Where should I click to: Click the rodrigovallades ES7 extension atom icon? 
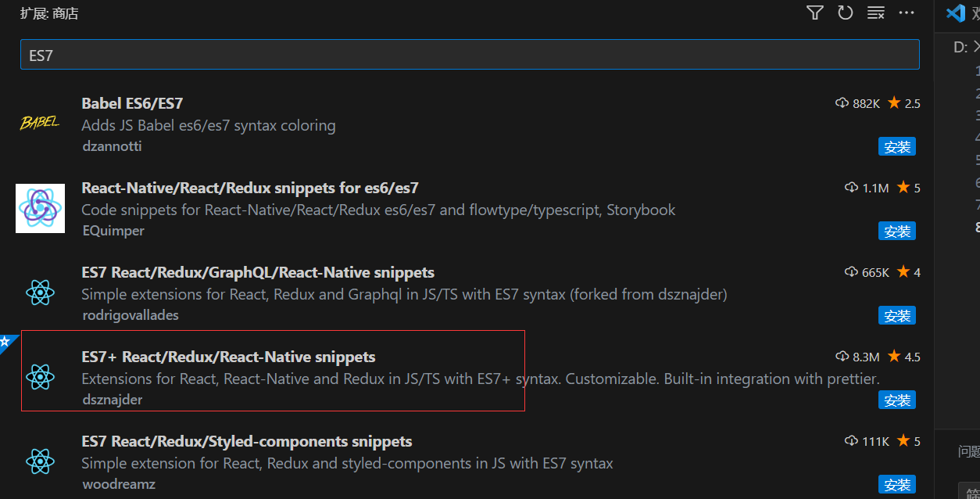pos(40,293)
